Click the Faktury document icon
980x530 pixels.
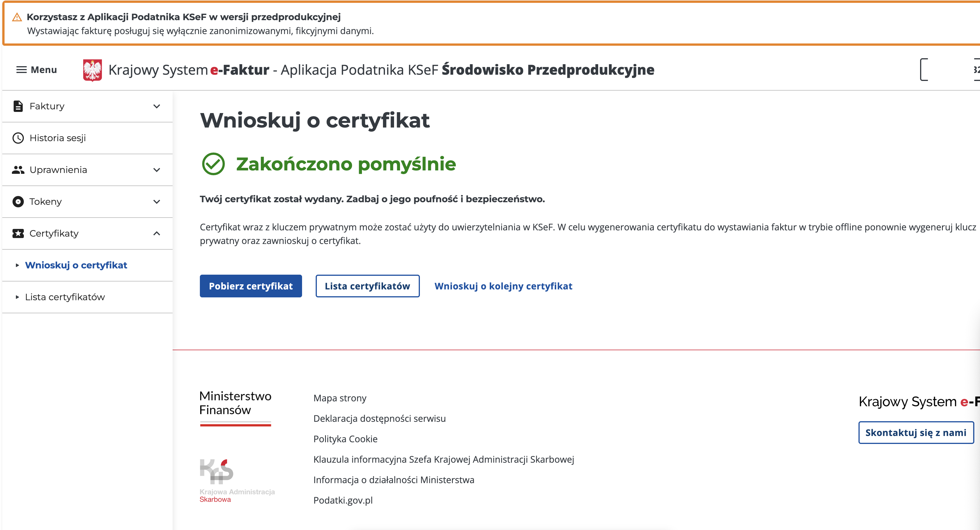tap(18, 106)
